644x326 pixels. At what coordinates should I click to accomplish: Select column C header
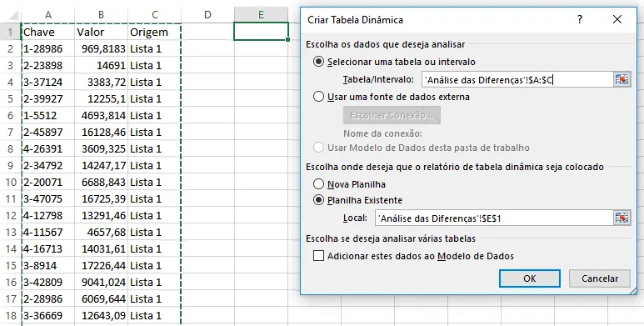(x=154, y=15)
